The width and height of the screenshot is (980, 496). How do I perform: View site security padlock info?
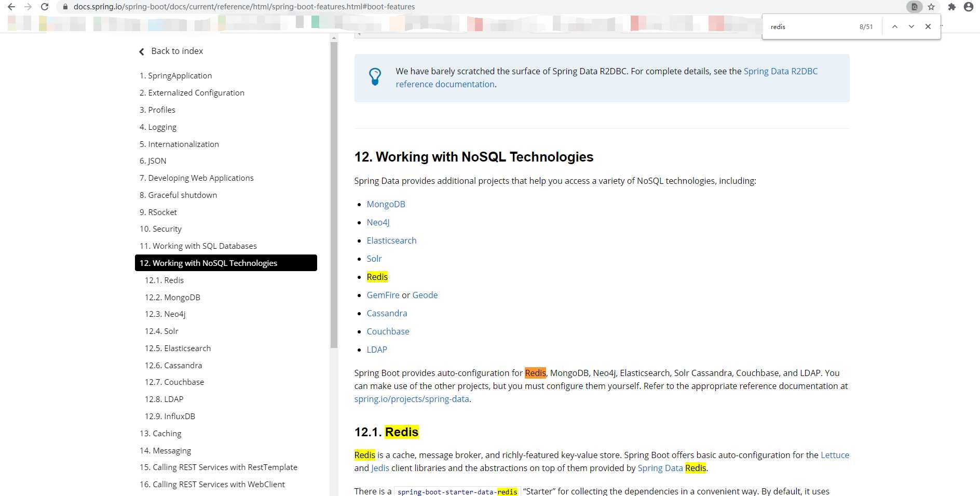65,7
